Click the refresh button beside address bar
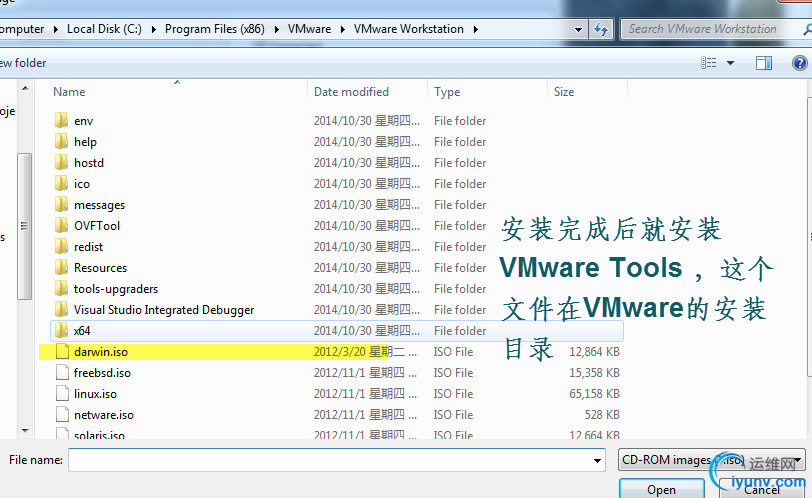This screenshot has height=498, width=812. pyautogui.click(x=601, y=29)
